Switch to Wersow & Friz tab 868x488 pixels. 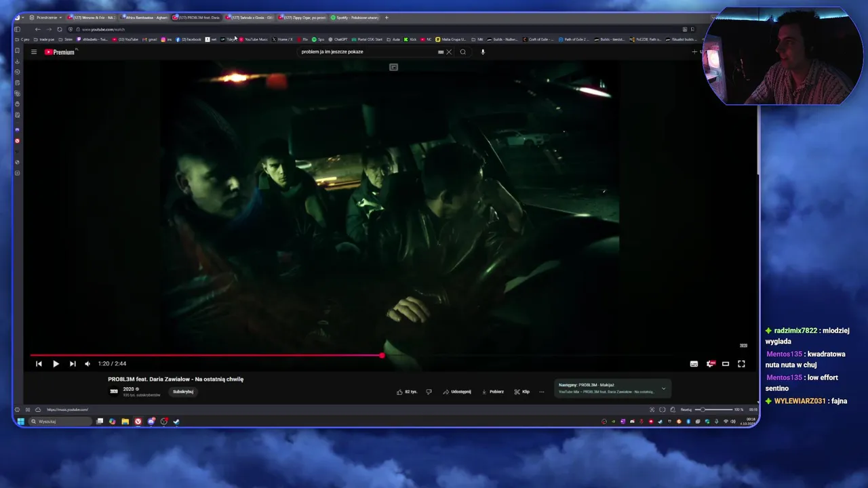92,18
